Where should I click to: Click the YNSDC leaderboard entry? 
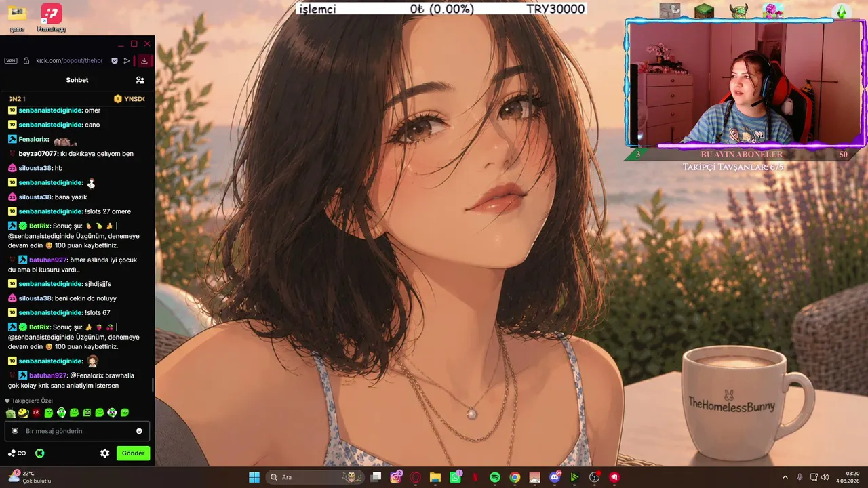pos(130,99)
